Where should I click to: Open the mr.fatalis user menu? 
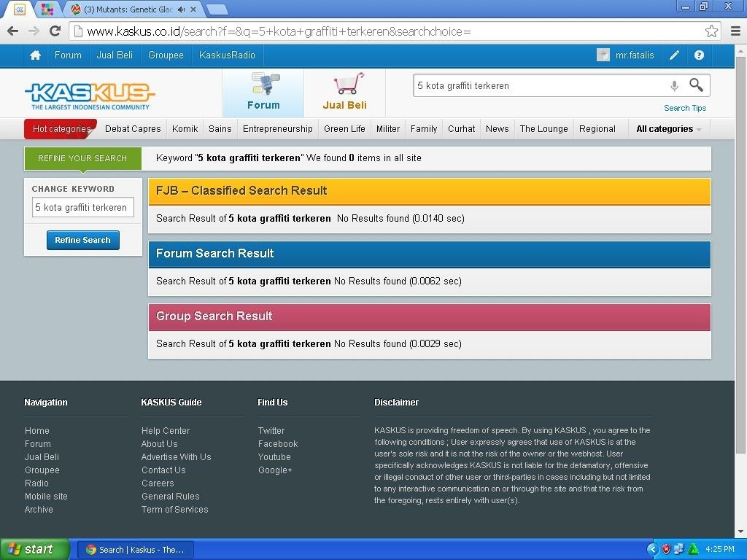(626, 55)
